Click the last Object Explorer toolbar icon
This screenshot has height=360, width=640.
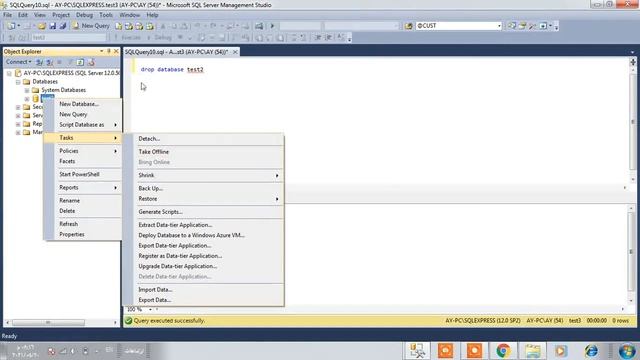91,62
